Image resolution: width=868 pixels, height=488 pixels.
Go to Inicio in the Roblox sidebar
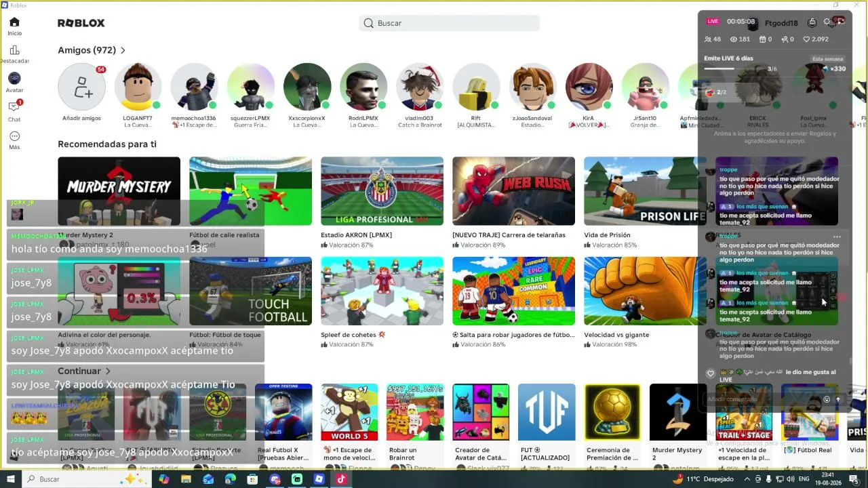click(14, 26)
